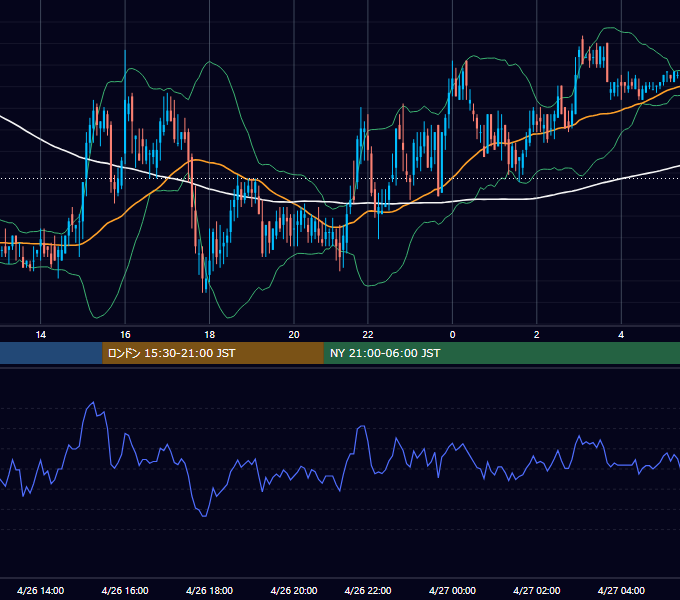Screen dimensions: 680x600
Task: Click the 4/26 20:00 indicator time label
Action: (294, 590)
